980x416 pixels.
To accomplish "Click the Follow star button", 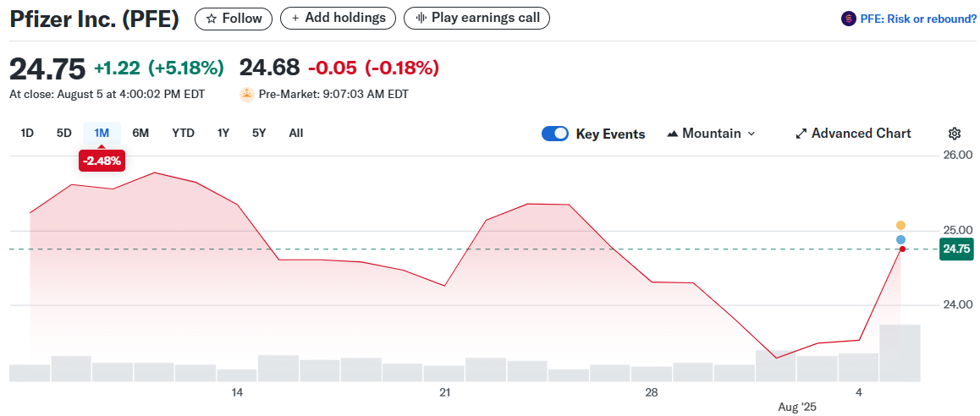I will (234, 19).
